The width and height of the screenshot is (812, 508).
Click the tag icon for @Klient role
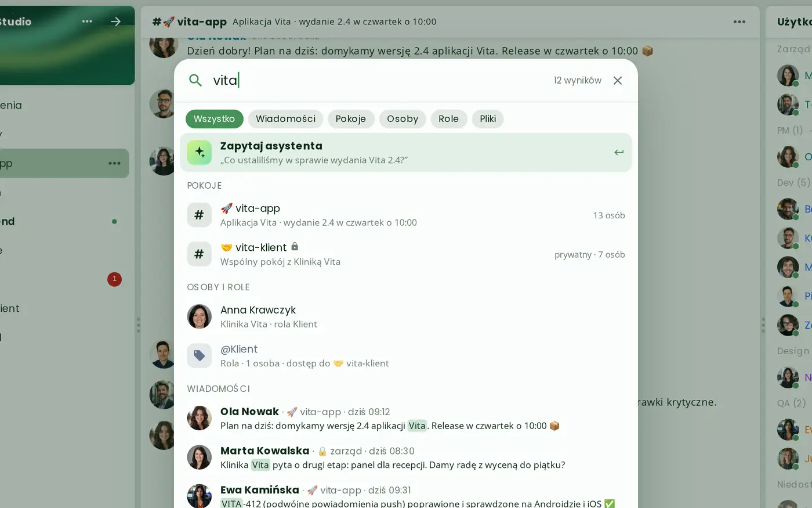pos(199,356)
